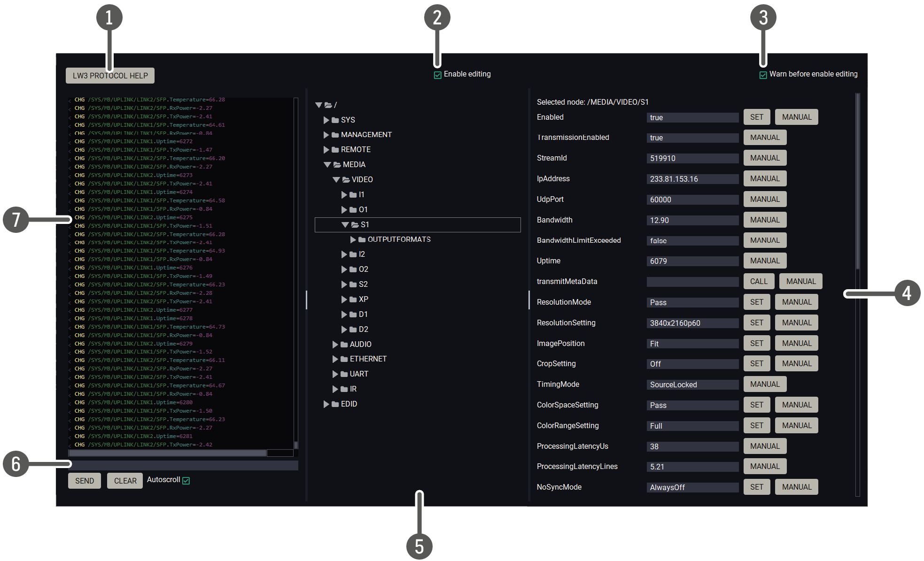The width and height of the screenshot is (924, 561).
Task: Click the SYS folder icon
Action: (x=335, y=120)
